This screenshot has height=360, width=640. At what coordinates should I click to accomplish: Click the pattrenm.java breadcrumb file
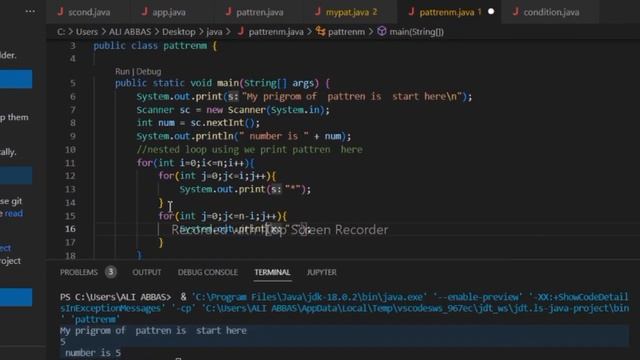pyautogui.click(x=276, y=32)
